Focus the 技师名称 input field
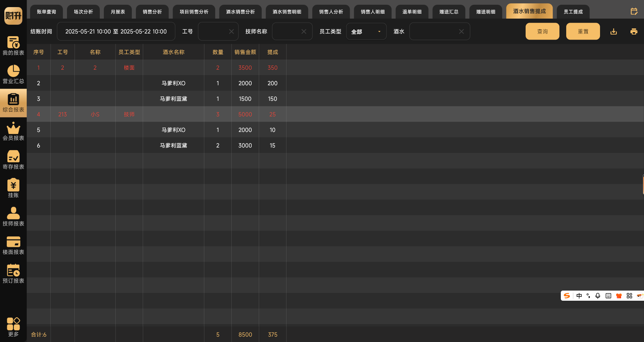 tap(292, 31)
